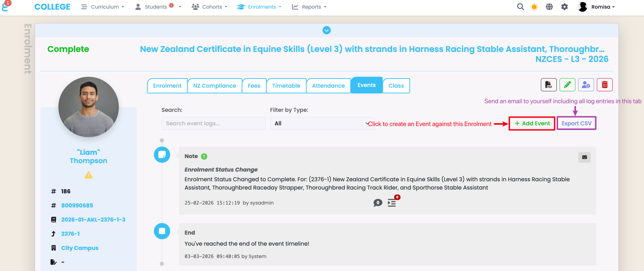644x271 pixels.
Task: Switch to the Attendance tab
Action: (328, 86)
